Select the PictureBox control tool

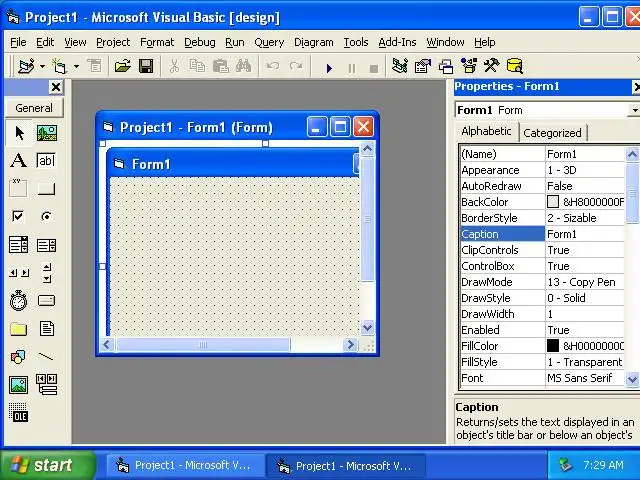47,133
